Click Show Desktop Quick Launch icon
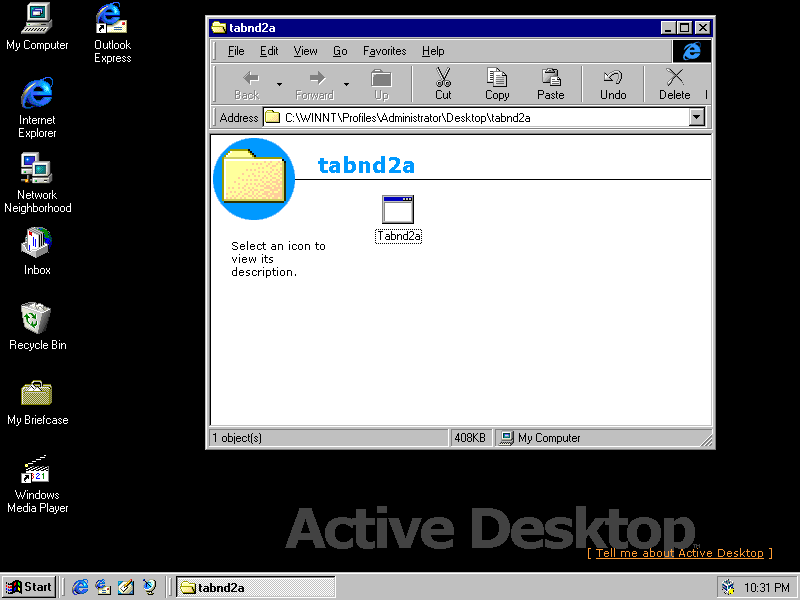Image resolution: width=800 pixels, height=600 pixels. point(126,587)
